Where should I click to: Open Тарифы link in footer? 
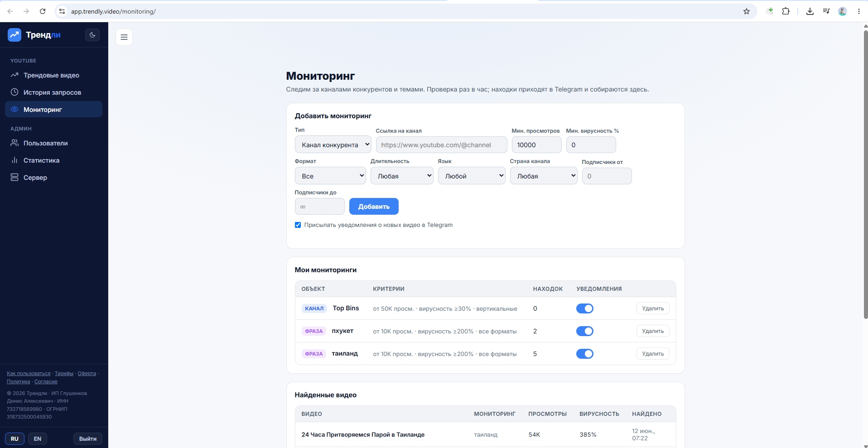point(64,373)
